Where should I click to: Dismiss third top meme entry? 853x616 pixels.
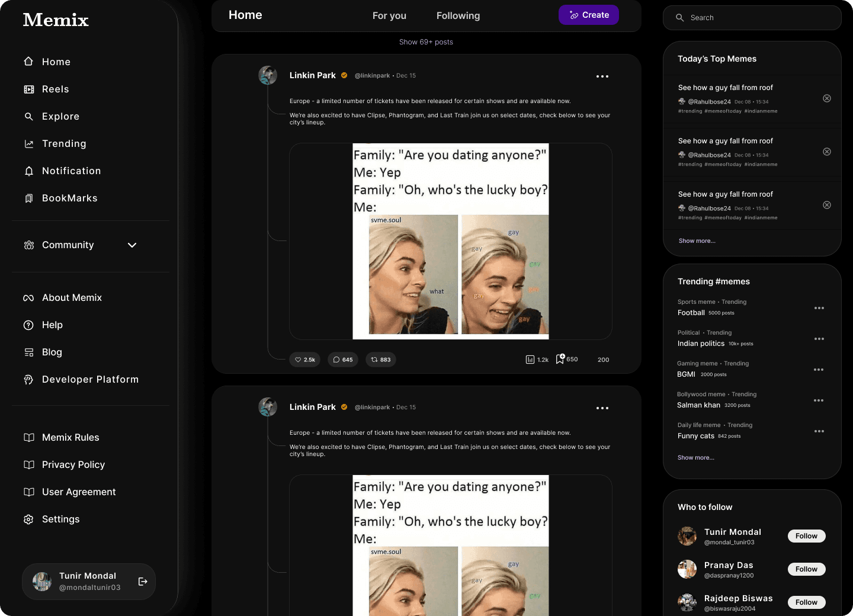click(x=827, y=205)
